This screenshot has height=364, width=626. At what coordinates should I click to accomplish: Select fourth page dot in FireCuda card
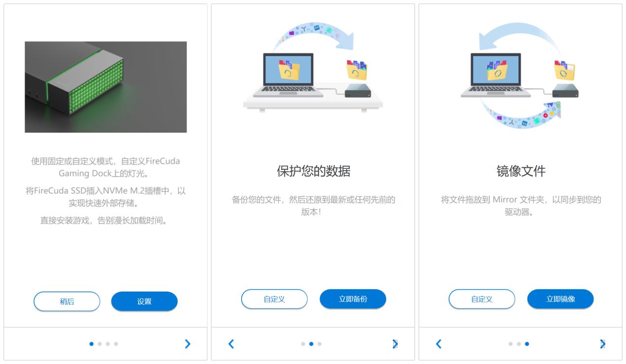pyautogui.click(x=116, y=344)
